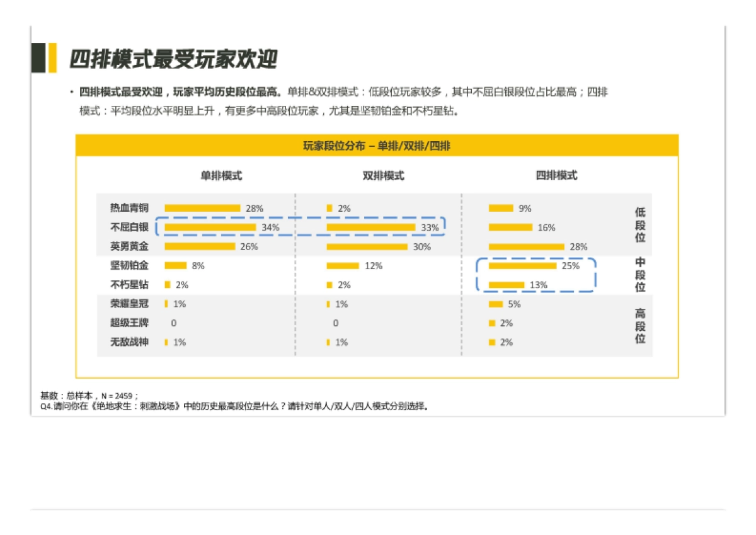
Task: Click the 34% bar in 单排模式
Action: coord(210,227)
